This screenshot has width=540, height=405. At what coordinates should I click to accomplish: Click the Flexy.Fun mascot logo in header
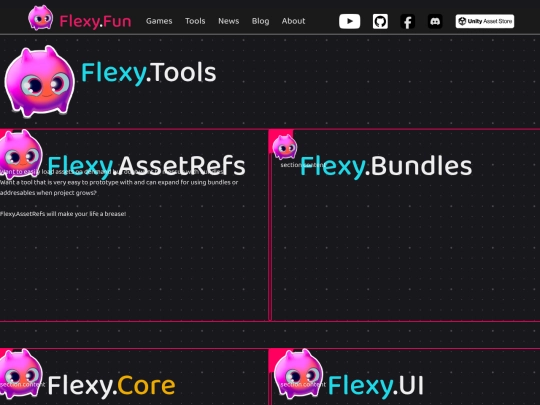40,18
